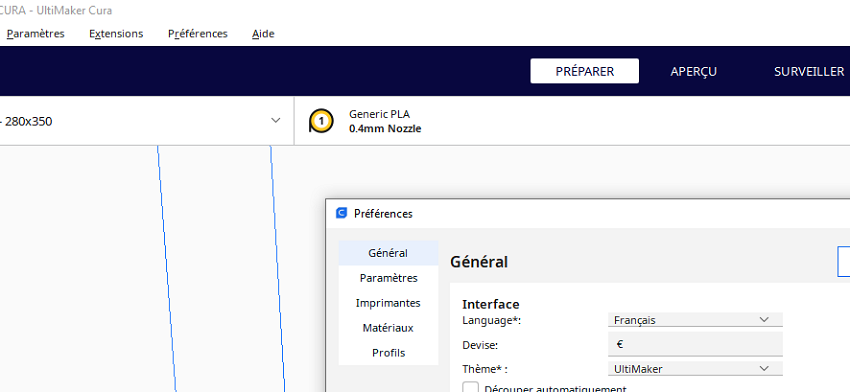Select Matériaux in preferences sidebar
This screenshot has width=850, height=392.
coord(388,328)
